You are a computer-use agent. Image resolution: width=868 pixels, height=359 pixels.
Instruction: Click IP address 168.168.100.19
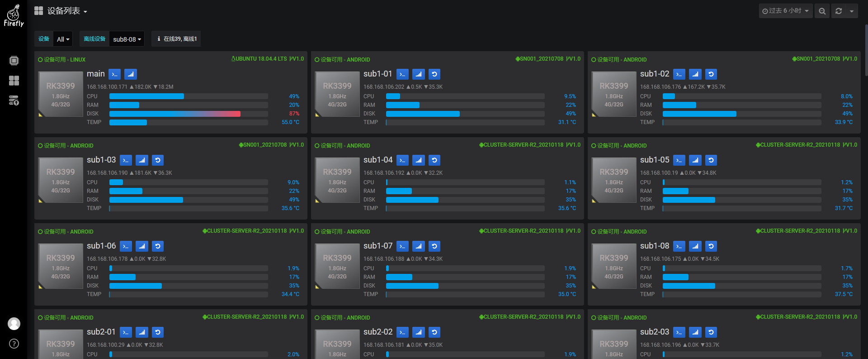pyautogui.click(x=659, y=173)
